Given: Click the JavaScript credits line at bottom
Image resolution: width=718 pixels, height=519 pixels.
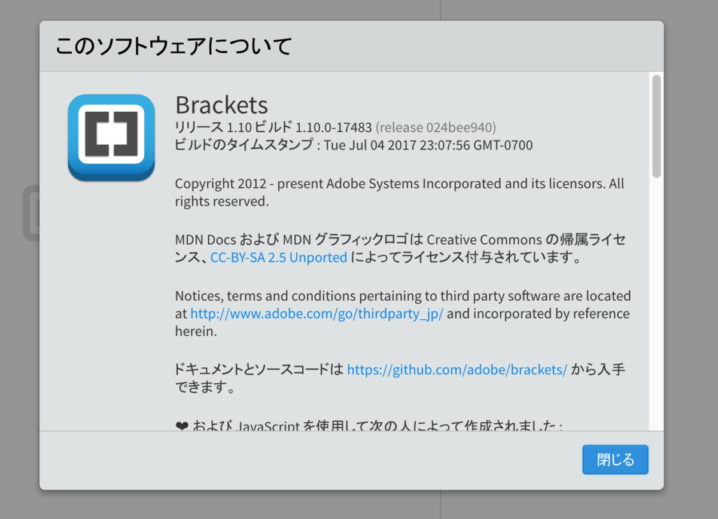Looking at the screenshot, I should tap(369, 426).
